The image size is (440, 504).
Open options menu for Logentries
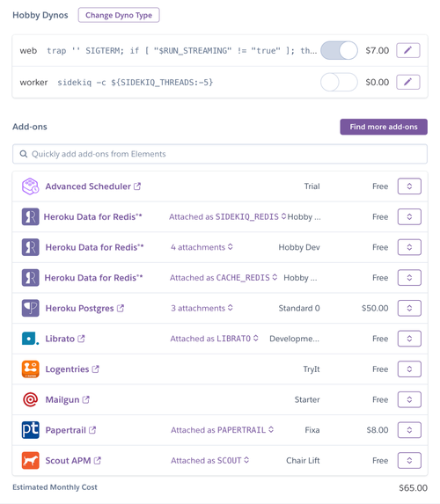pos(409,369)
